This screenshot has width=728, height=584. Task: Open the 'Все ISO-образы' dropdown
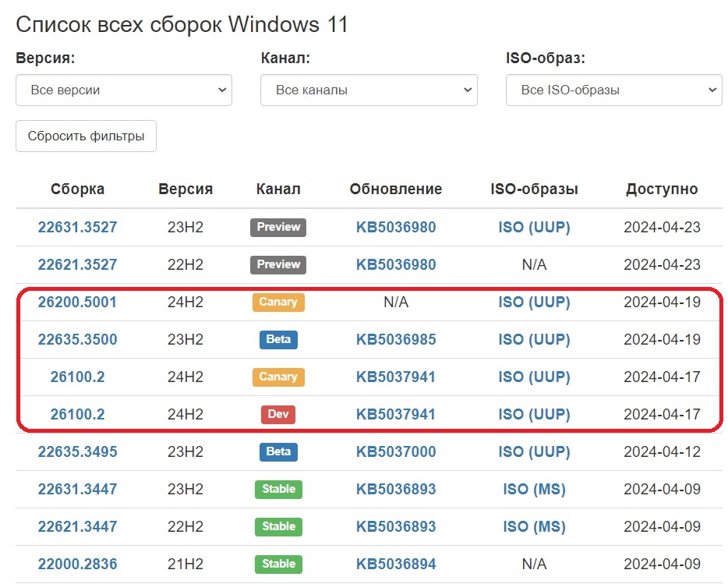pyautogui.click(x=613, y=90)
